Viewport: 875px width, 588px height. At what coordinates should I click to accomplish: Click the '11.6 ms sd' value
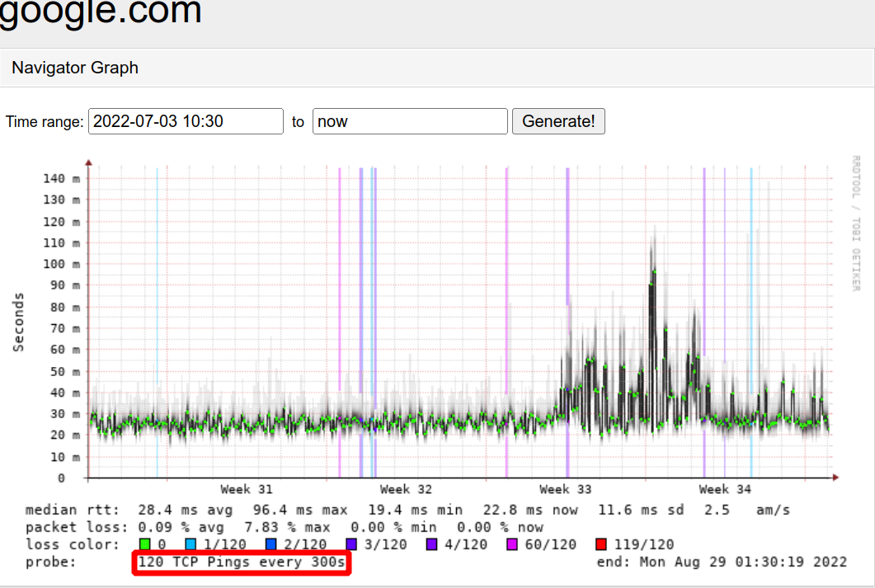641,510
